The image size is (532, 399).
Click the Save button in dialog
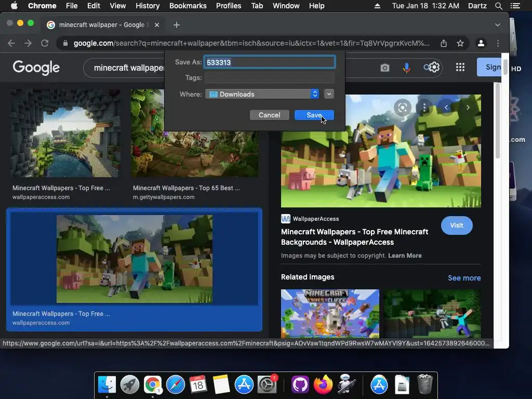click(x=314, y=115)
